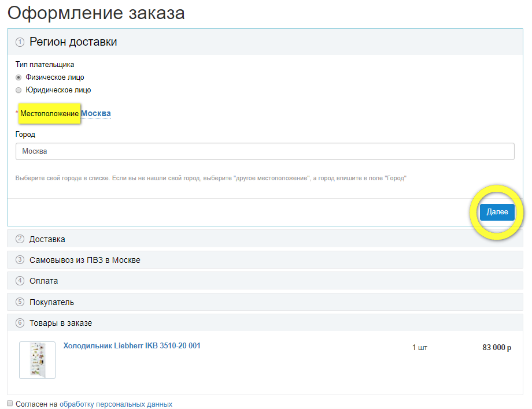Expand the Доставка section
This screenshot has height=409, width=532.
click(x=265, y=239)
